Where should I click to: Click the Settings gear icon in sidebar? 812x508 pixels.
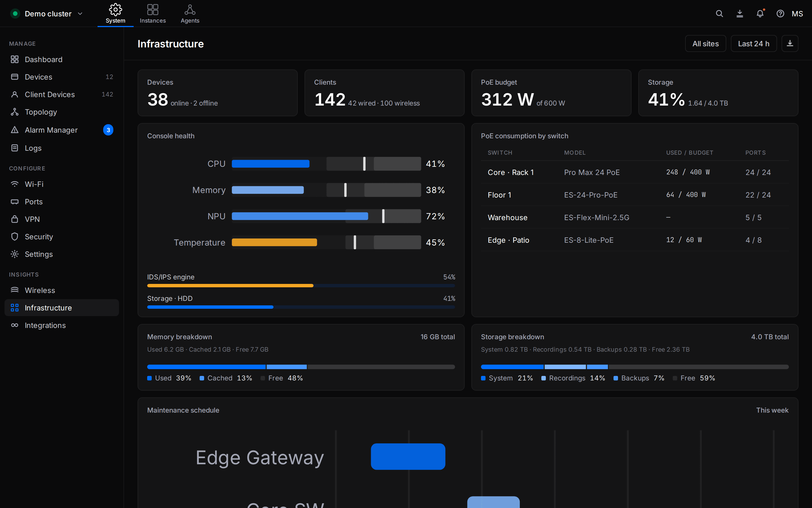pyautogui.click(x=14, y=254)
